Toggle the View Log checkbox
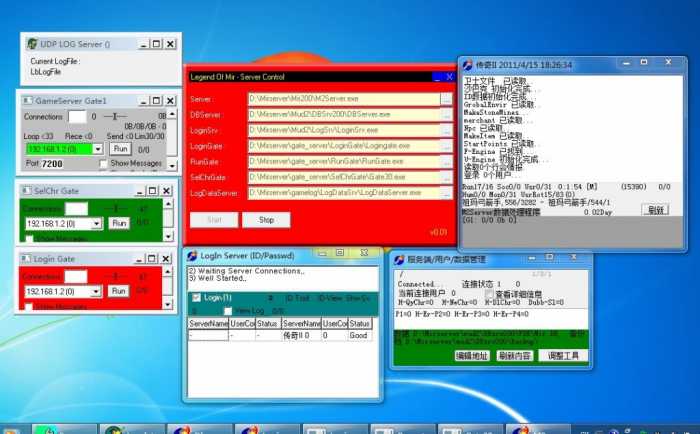The image size is (700, 434). (228, 310)
